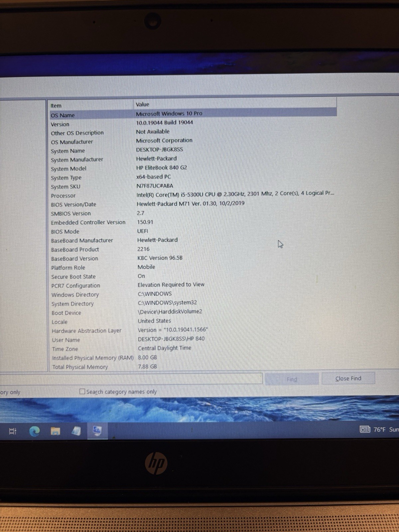Select the Version row label
This screenshot has height=532, width=399.
(x=60, y=124)
